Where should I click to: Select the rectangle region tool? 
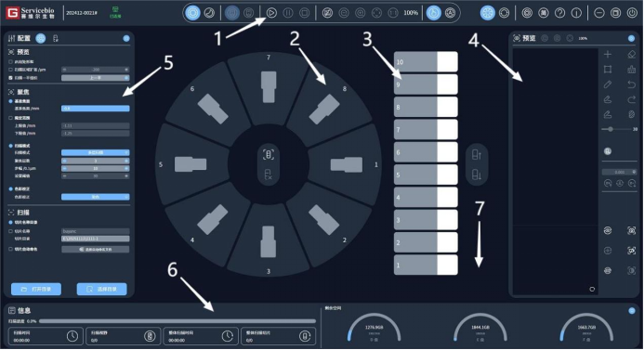[608, 70]
